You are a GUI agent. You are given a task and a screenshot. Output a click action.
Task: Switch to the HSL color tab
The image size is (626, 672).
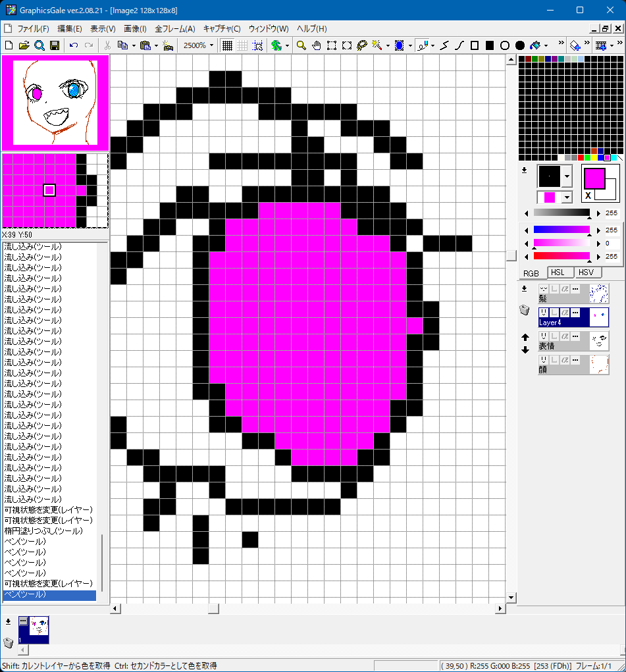click(x=557, y=272)
